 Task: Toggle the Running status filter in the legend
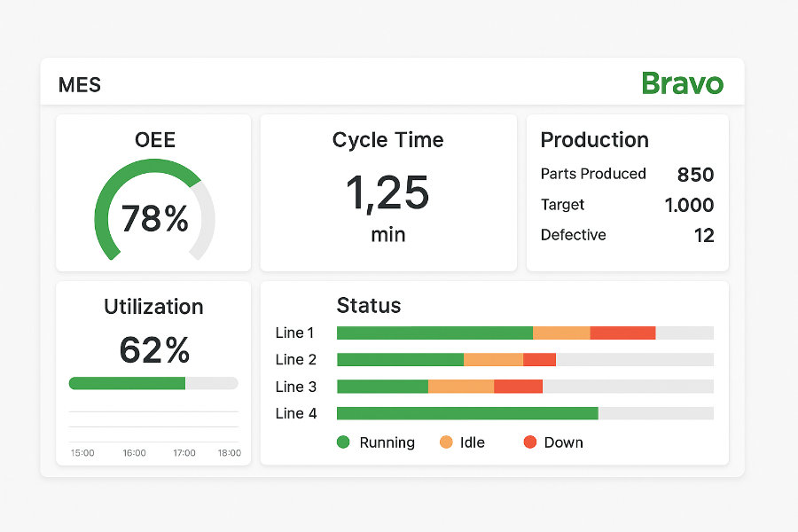pyautogui.click(x=375, y=442)
